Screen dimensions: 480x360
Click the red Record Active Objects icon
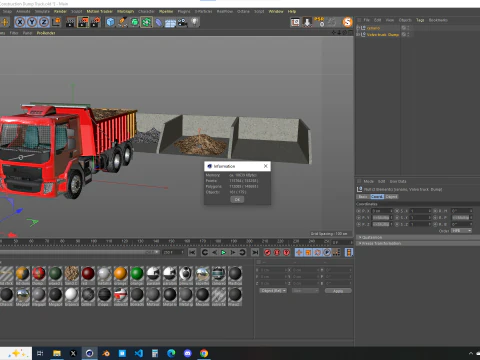267,252
